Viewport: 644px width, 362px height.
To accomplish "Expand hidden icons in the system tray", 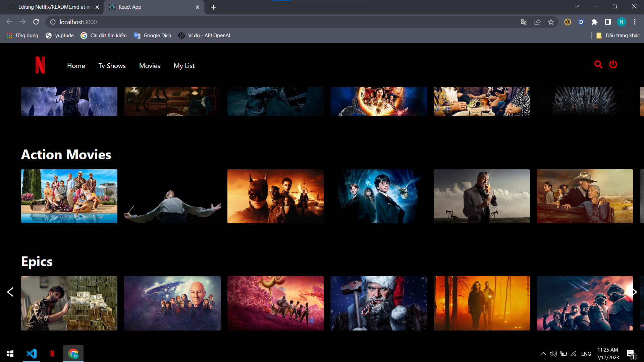I will (543, 353).
